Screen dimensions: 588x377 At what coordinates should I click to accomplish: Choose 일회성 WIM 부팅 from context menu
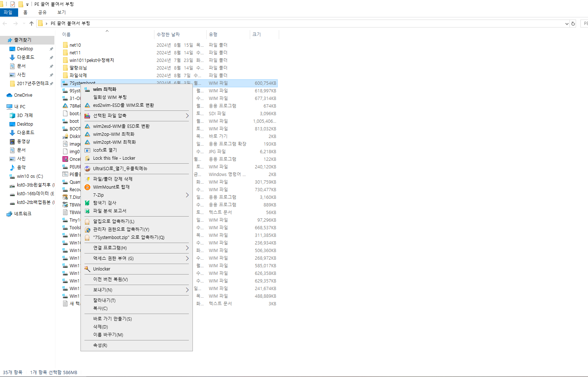point(110,97)
